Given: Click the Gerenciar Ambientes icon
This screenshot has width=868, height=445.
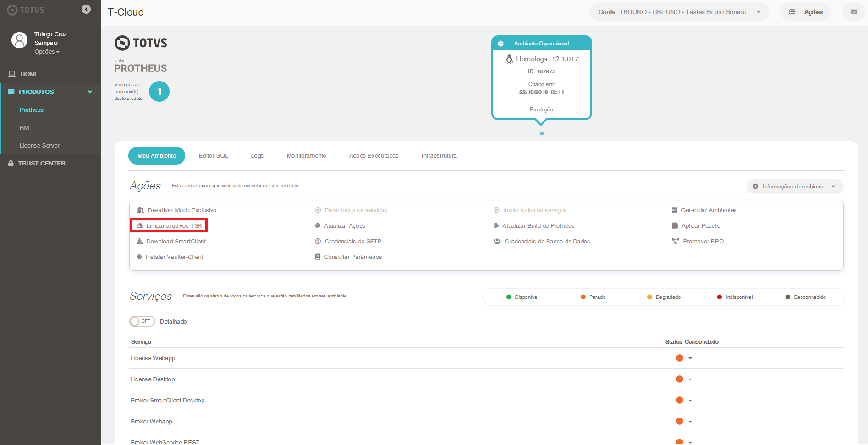Looking at the screenshot, I should [x=675, y=210].
